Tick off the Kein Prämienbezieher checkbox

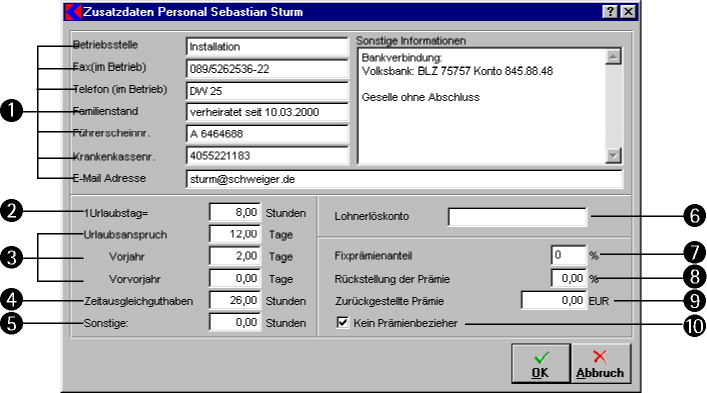(x=343, y=323)
